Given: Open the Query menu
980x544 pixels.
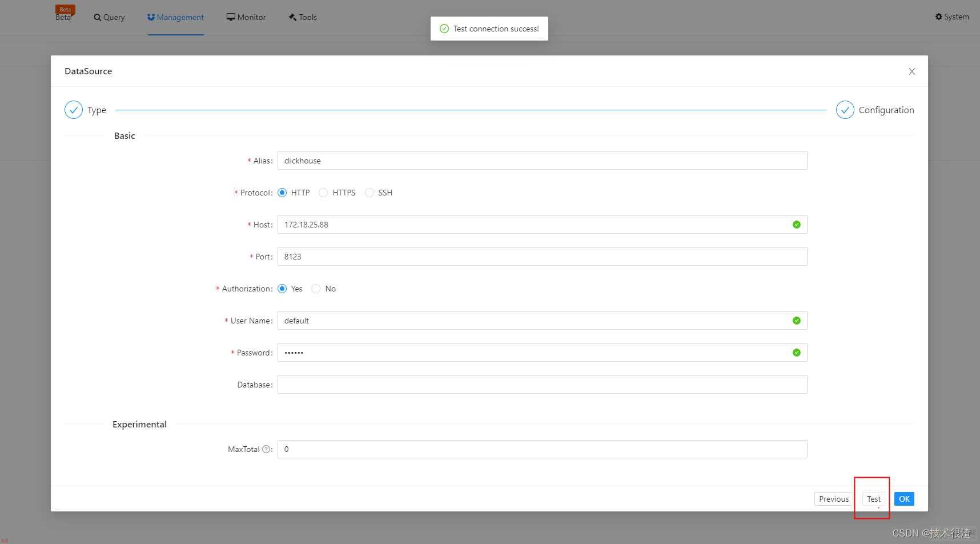Looking at the screenshot, I should coord(109,17).
